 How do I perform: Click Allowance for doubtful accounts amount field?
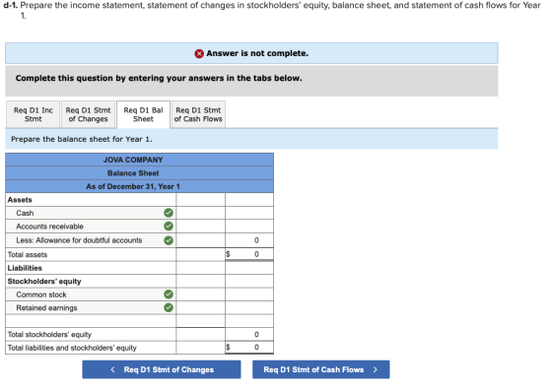201,240
